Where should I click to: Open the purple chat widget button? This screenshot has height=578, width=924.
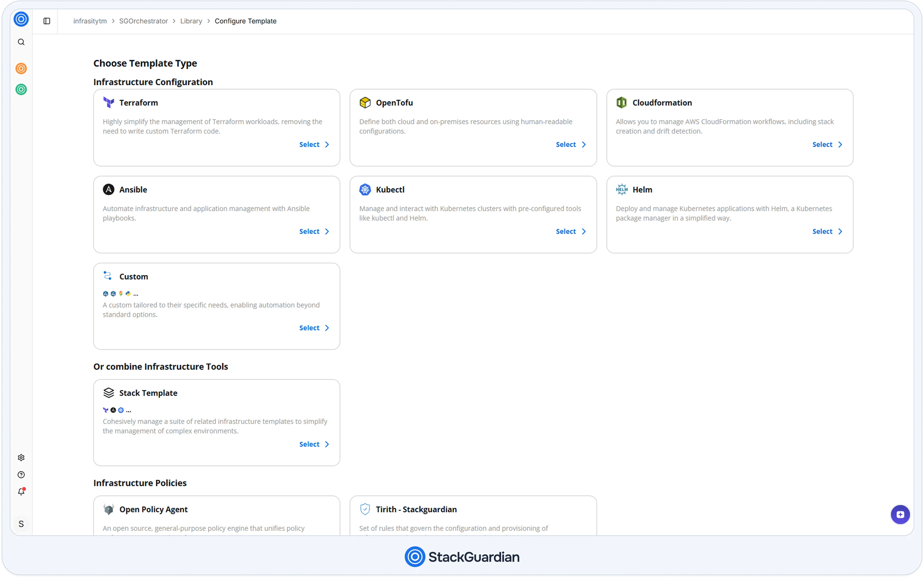tap(900, 515)
